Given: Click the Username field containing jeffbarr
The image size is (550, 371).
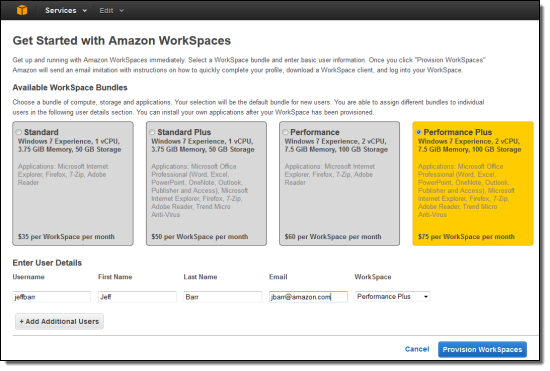Looking at the screenshot, I should [52, 297].
